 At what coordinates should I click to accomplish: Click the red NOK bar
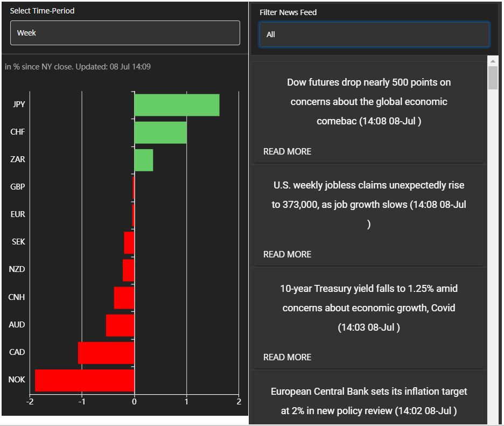click(x=85, y=380)
